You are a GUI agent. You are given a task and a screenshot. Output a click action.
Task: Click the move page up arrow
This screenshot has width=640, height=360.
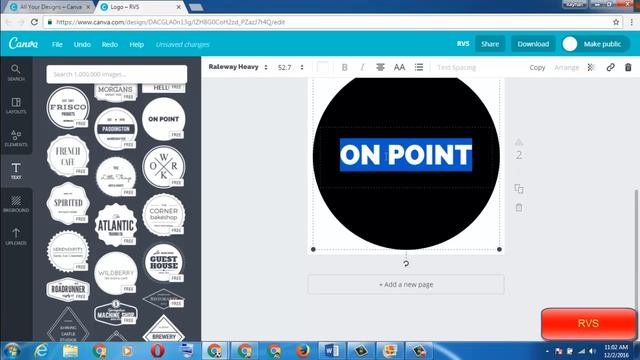[x=519, y=142]
